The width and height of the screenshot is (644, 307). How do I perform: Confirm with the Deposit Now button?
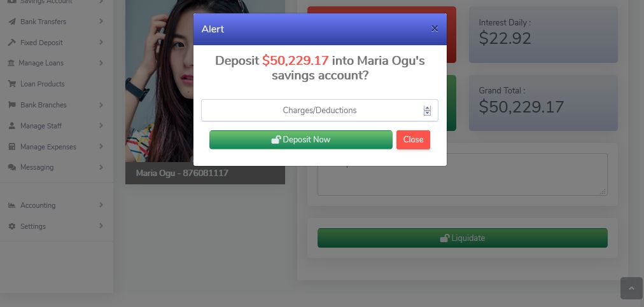point(300,140)
